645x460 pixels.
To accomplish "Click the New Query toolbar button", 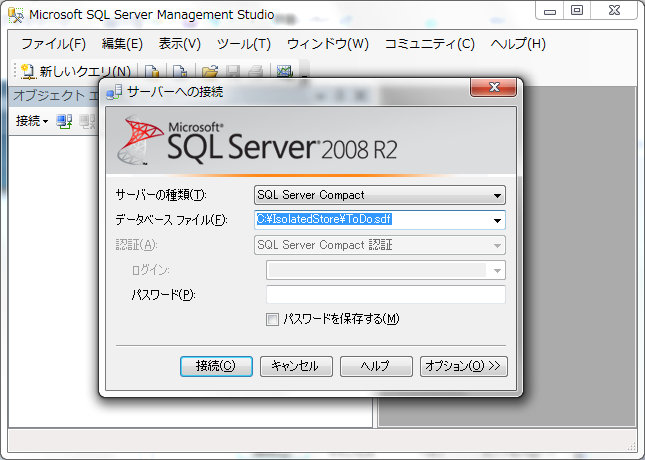I will [75, 71].
